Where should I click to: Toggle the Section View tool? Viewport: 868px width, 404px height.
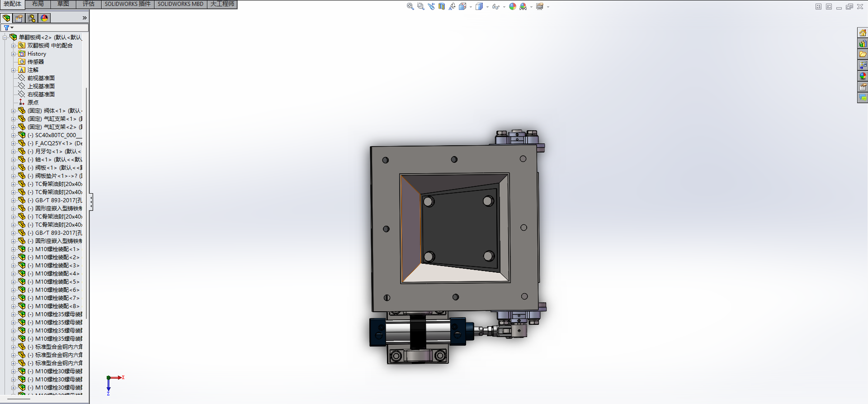[442, 6]
